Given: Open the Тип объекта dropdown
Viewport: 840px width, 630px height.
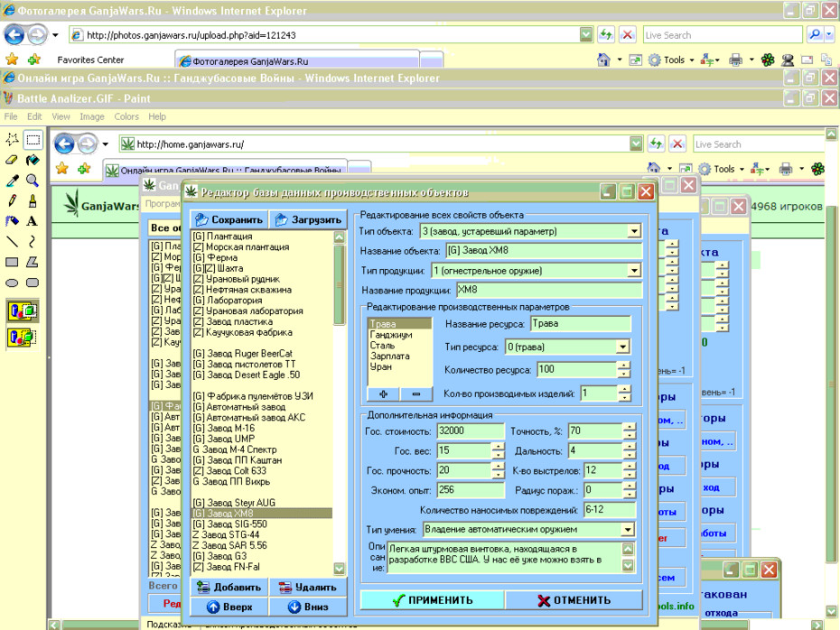Looking at the screenshot, I should point(634,231).
